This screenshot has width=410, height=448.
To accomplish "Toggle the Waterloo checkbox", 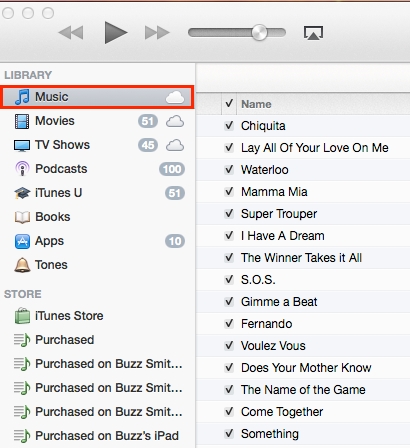I will [229, 170].
